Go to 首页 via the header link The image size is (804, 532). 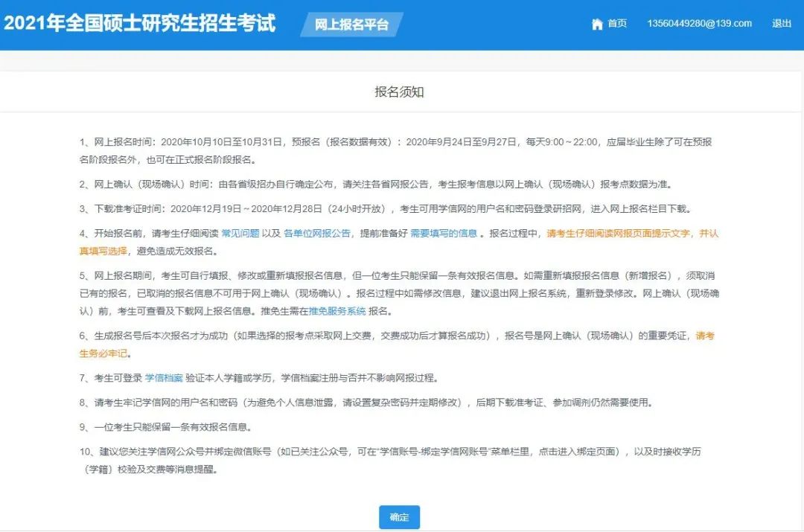point(617,24)
